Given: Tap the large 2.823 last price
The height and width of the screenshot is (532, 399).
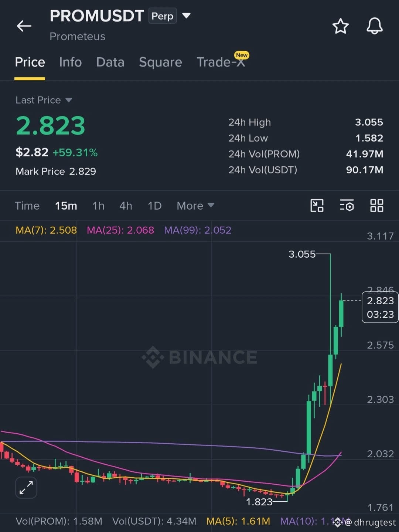Looking at the screenshot, I should (x=51, y=126).
